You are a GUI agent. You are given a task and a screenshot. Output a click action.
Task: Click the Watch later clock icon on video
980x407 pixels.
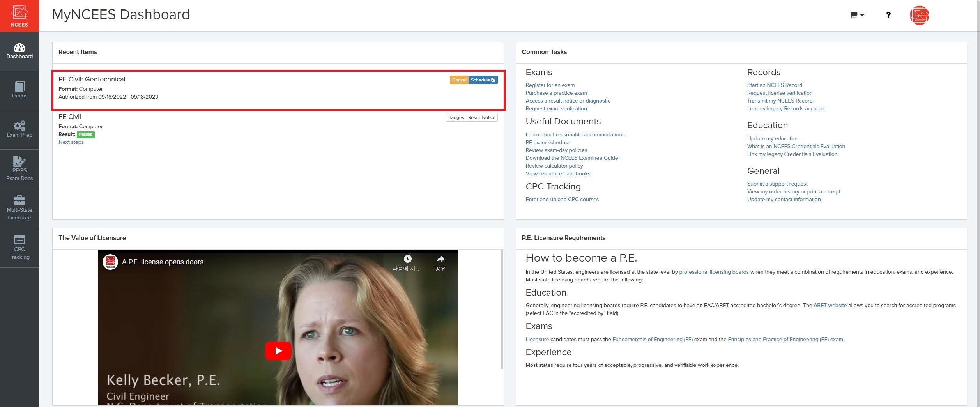pyautogui.click(x=407, y=259)
